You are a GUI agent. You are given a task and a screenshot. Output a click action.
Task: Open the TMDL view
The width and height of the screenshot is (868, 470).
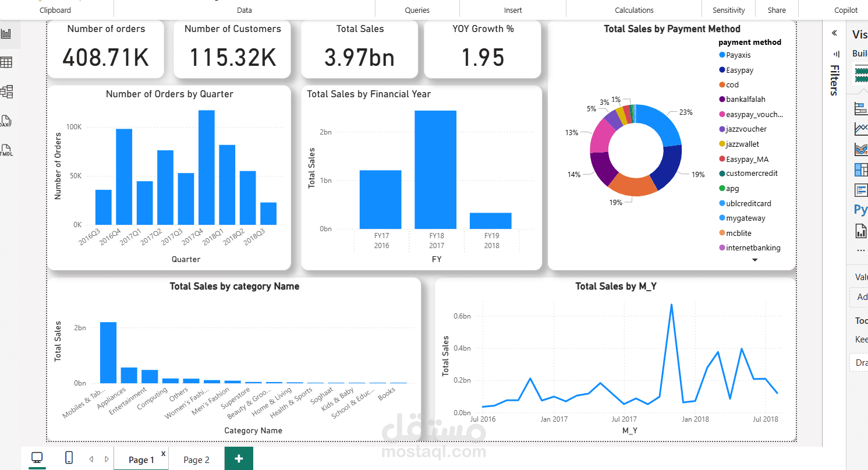(x=8, y=150)
